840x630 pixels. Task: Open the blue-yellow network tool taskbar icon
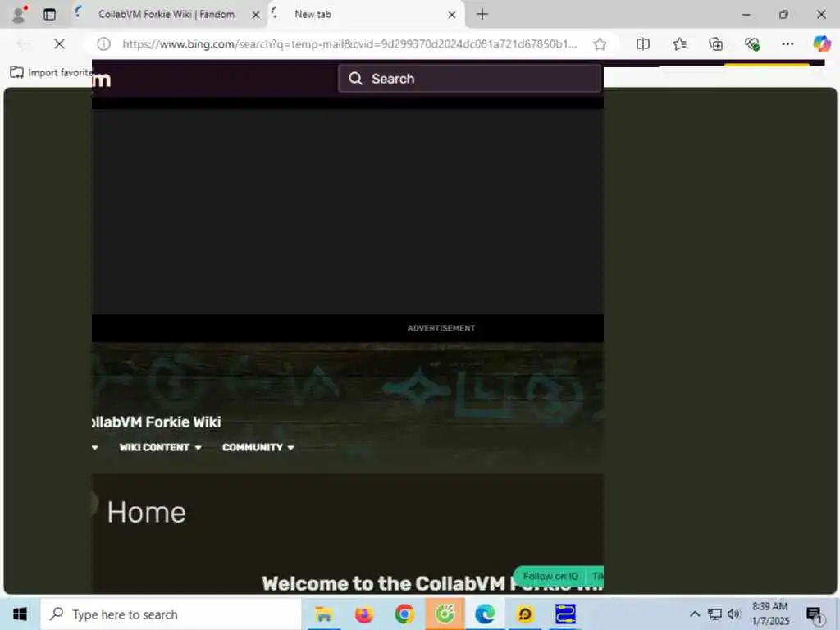coord(565,614)
